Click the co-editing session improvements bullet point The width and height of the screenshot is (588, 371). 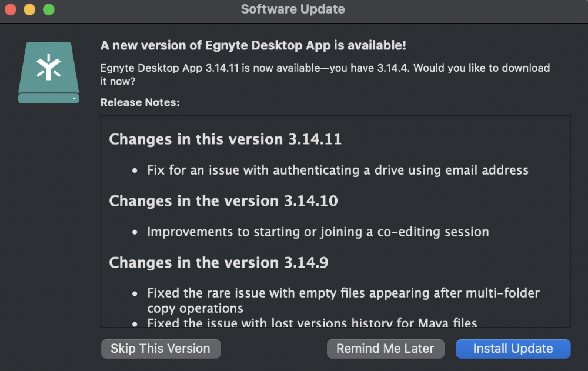coord(318,232)
